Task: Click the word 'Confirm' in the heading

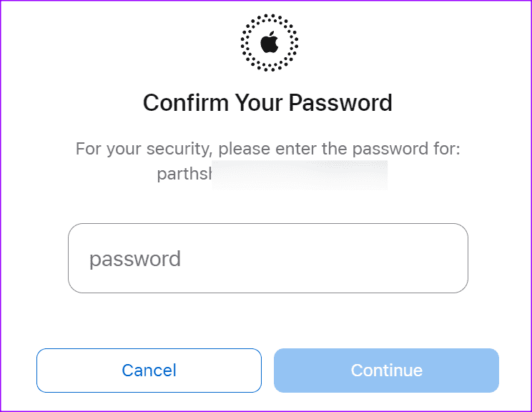Action: [x=186, y=102]
